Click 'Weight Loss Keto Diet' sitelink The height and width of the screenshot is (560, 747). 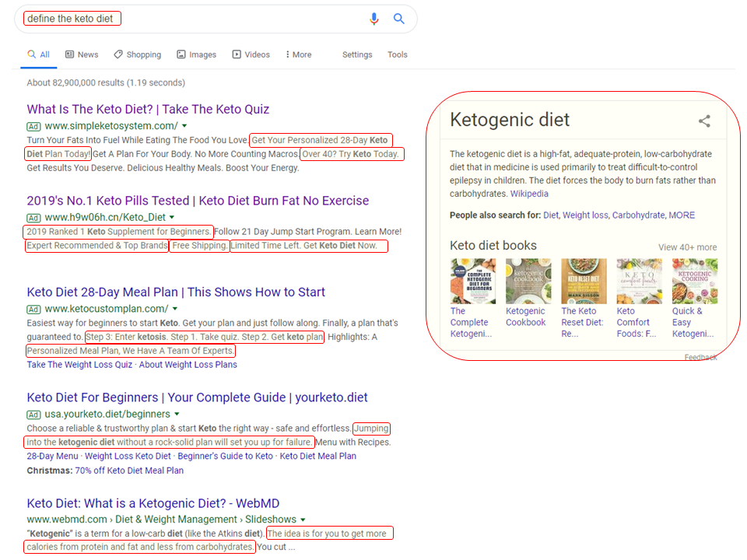[x=128, y=456]
